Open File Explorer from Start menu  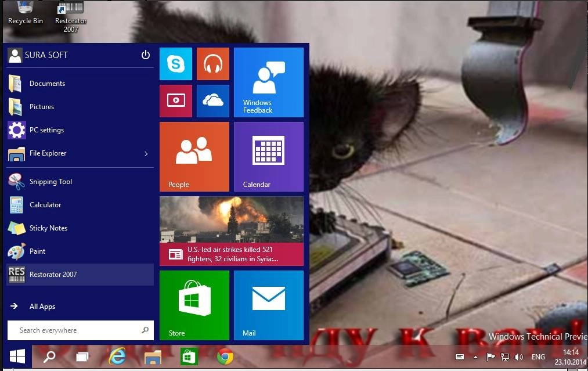coord(80,153)
